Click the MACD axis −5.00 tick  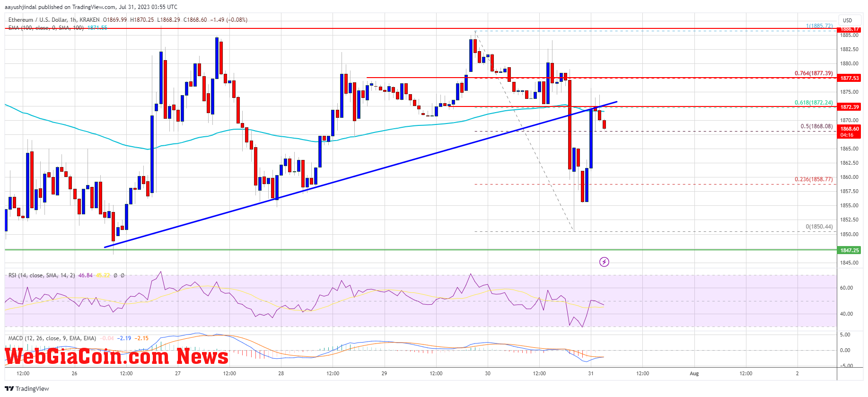tap(846, 366)
